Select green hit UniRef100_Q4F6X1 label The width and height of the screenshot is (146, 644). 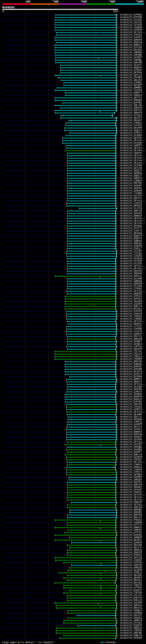[131, 276]
